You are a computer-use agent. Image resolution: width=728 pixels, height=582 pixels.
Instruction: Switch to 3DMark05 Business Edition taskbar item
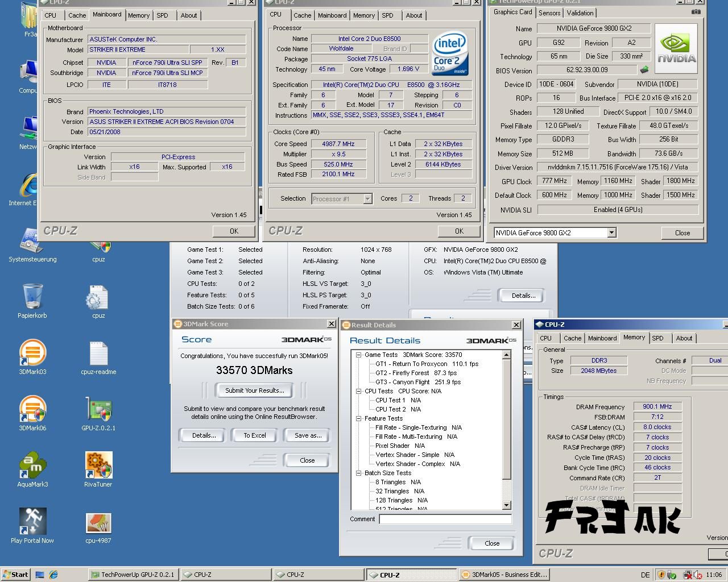pos(505,575)
